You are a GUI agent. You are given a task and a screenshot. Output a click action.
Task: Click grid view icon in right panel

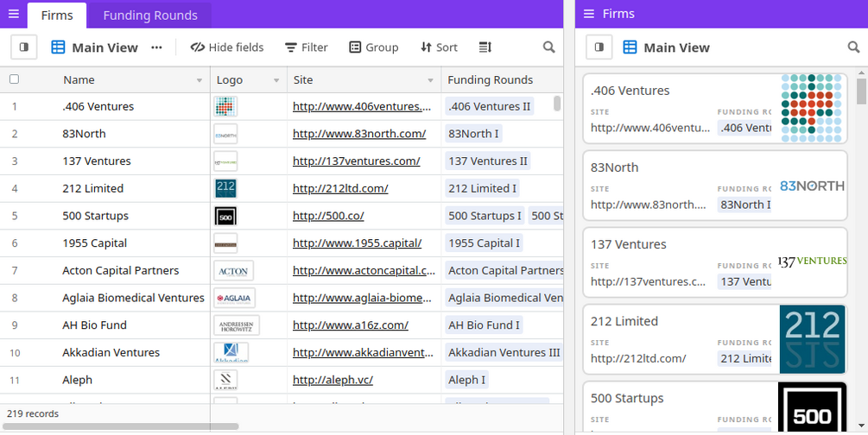[x=630, y=47]
